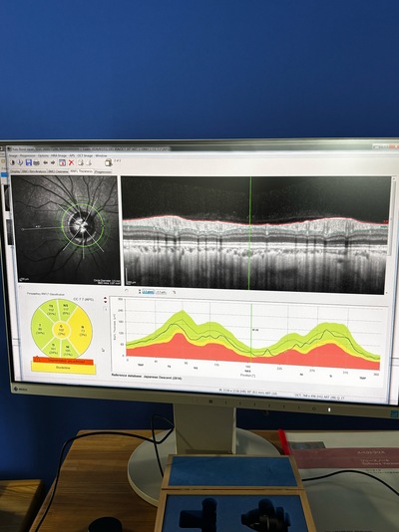Click the document icon after red X

(81, 162)
